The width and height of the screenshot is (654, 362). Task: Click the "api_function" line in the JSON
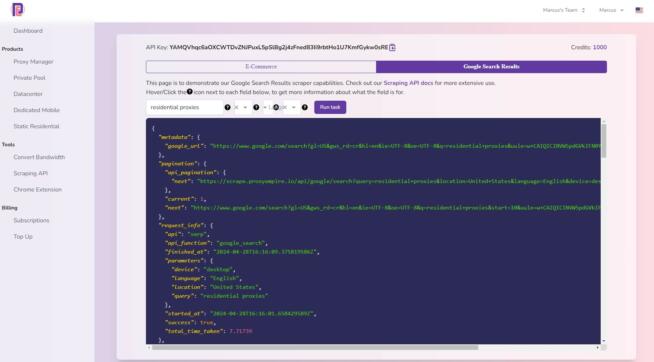coord(216,243)
